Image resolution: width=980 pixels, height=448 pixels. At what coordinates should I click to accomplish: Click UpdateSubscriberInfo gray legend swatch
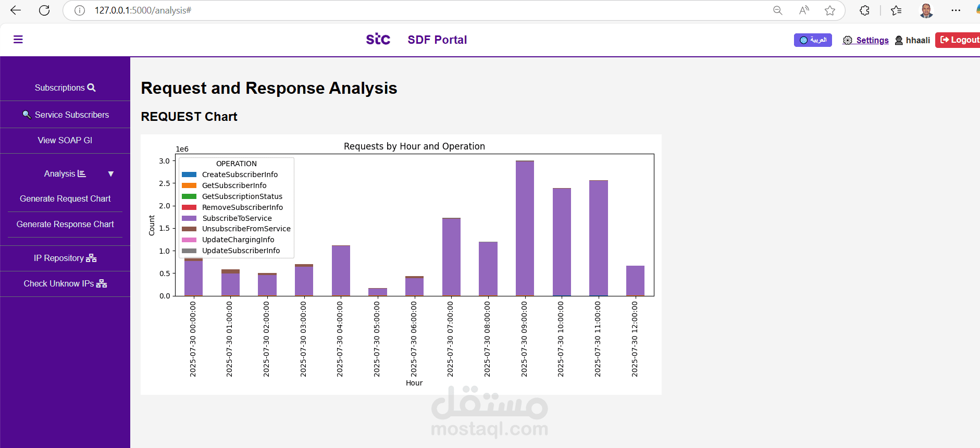tap(189, 251)
